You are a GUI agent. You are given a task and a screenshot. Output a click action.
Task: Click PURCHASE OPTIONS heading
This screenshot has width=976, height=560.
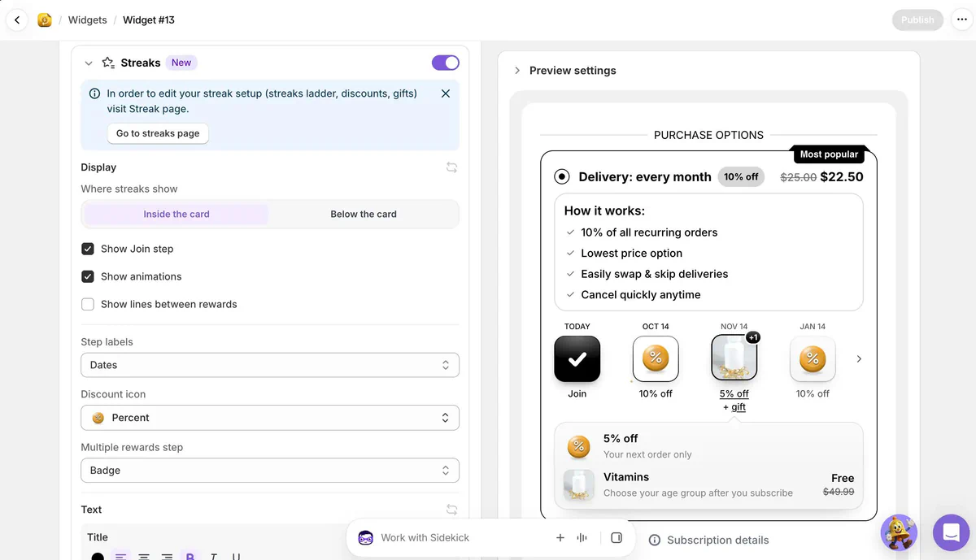(709, 135)
